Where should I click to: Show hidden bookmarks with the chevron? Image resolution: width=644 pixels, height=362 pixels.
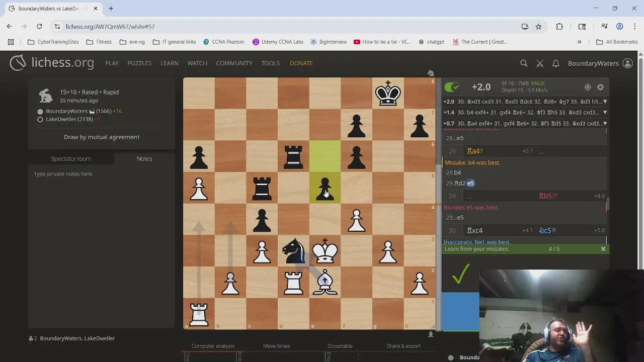(579, 42)
